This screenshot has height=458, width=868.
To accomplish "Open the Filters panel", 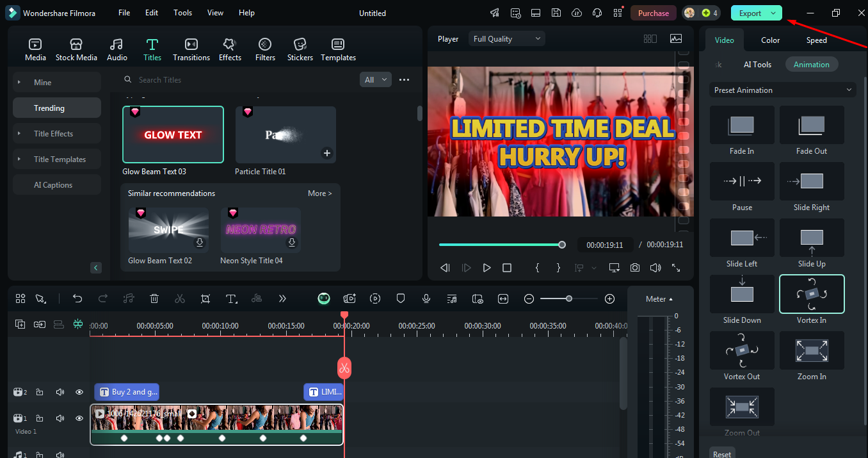I will [265, 50].
